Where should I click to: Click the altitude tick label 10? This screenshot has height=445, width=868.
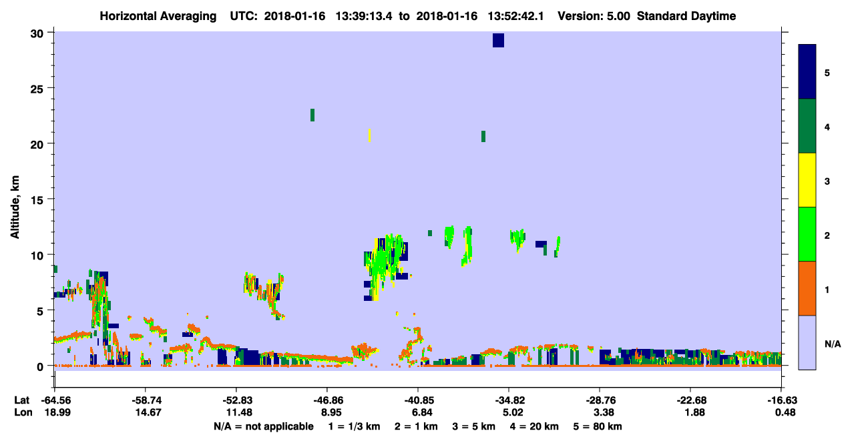[39, 255]
